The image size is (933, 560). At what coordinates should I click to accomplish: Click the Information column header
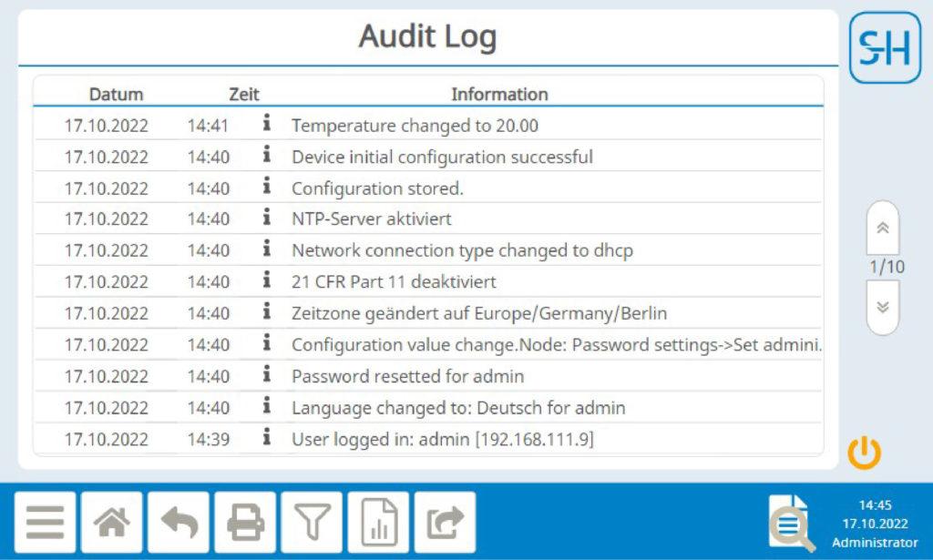pos(500,94)
